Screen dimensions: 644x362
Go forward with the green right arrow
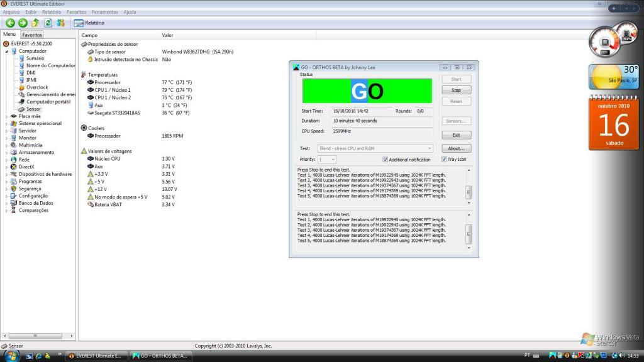23,23
